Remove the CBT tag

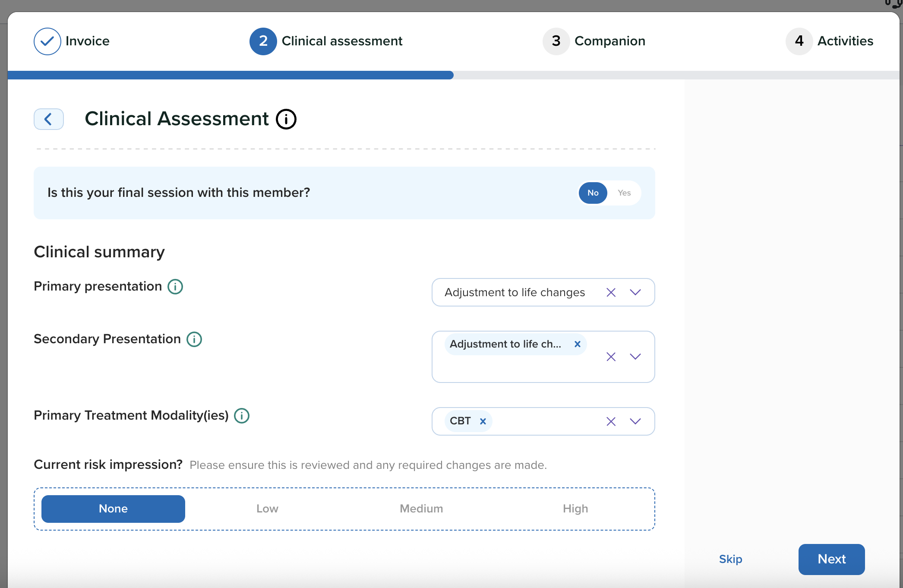tap(483, 421)
